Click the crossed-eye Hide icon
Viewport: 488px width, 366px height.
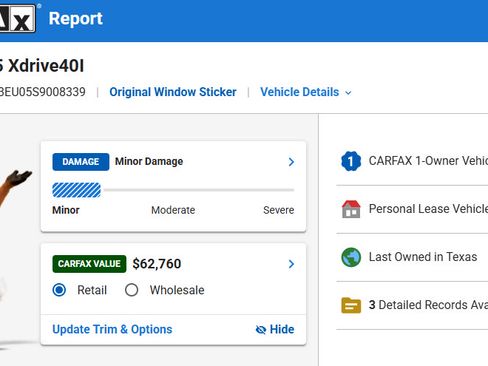261,330
